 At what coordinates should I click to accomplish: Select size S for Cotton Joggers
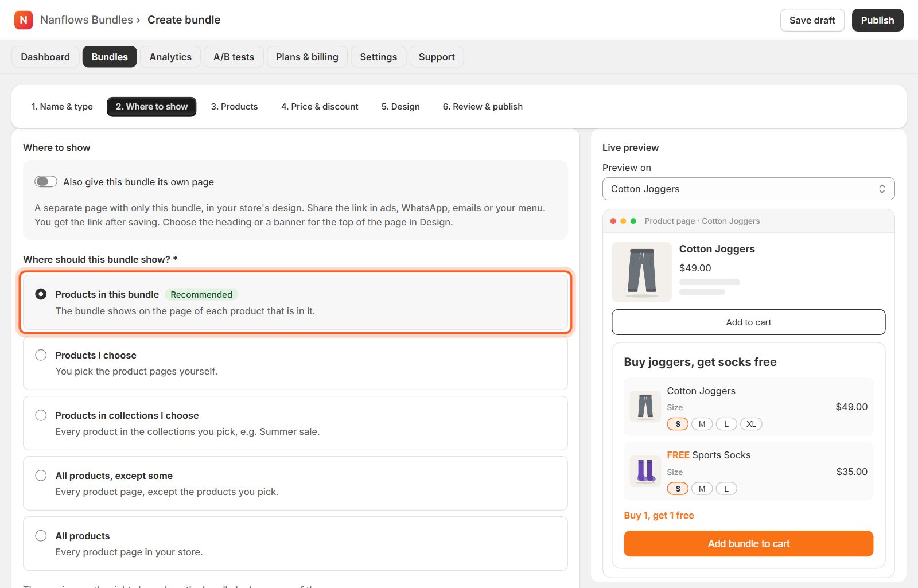pos(678,424)
